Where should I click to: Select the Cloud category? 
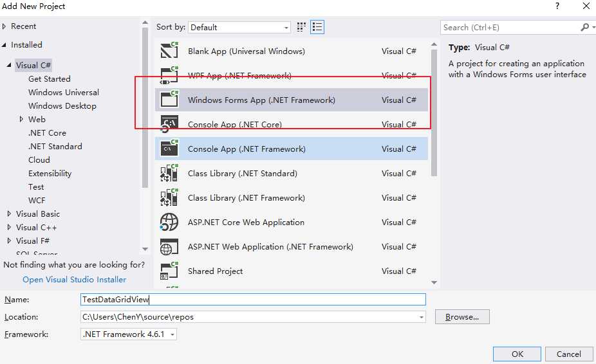[39, 160]
